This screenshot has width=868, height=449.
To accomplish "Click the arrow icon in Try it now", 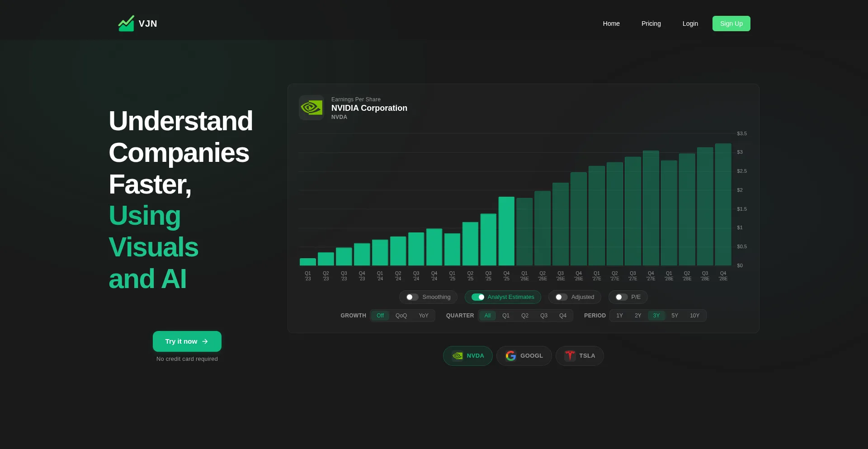I will click(x=205, y=341).
